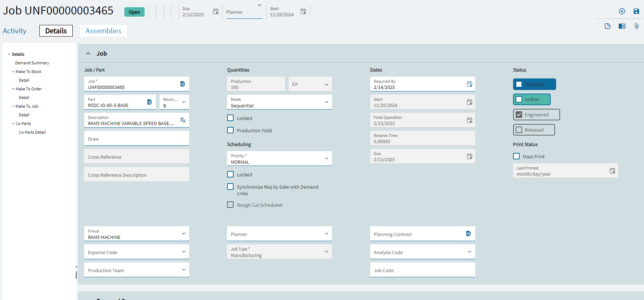Check the Quantities Locked checkbox
The width and height of the screenshot is (644, 300).
tap(230, 118)
